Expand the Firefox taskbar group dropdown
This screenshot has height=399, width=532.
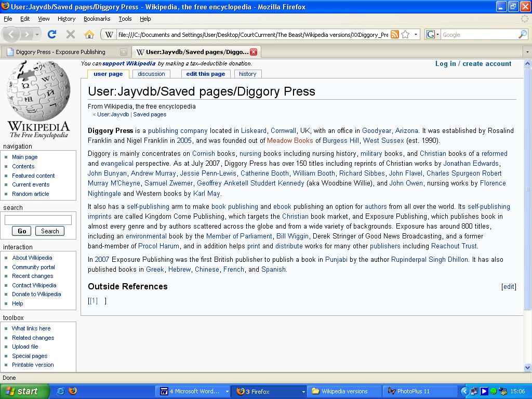click(303, 392)
